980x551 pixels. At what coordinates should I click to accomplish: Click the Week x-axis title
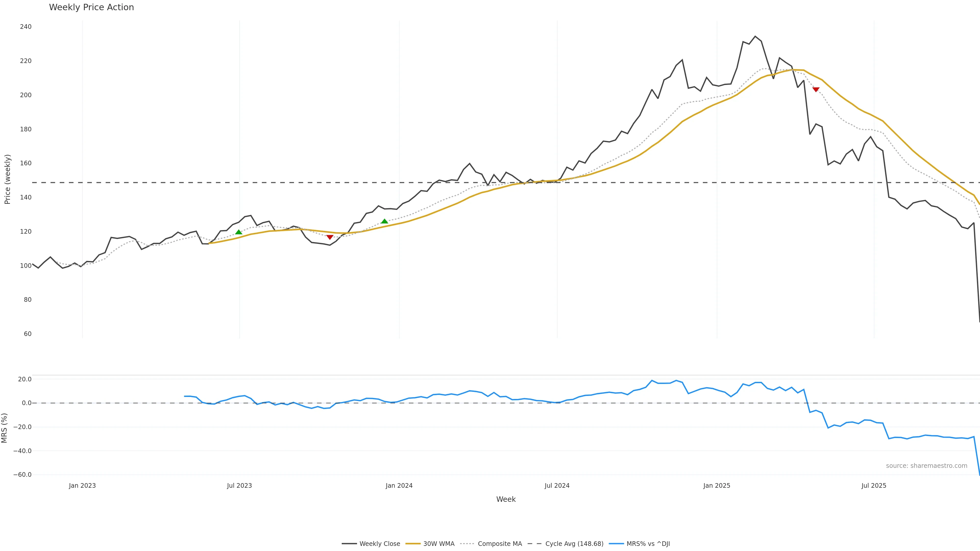click(x=506, y=499)
